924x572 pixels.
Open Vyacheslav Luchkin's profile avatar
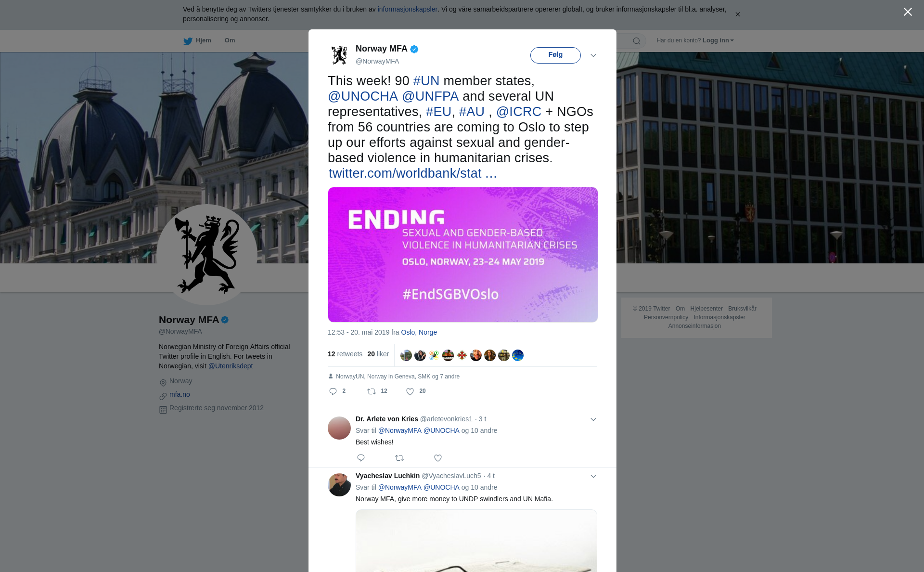click(x=339, y=485)
